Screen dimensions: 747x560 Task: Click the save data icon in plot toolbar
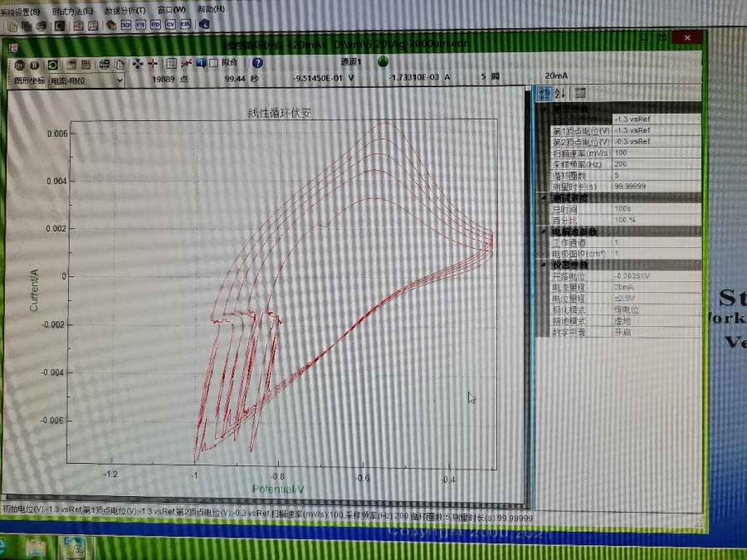86,64
